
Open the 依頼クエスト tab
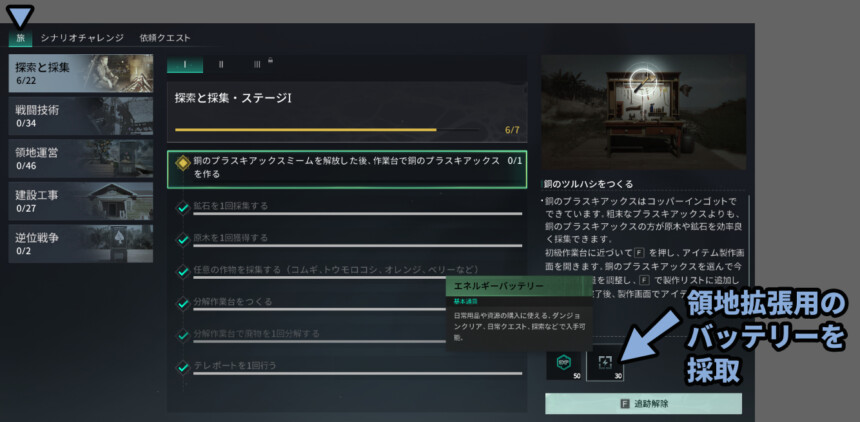coord(165,38)
